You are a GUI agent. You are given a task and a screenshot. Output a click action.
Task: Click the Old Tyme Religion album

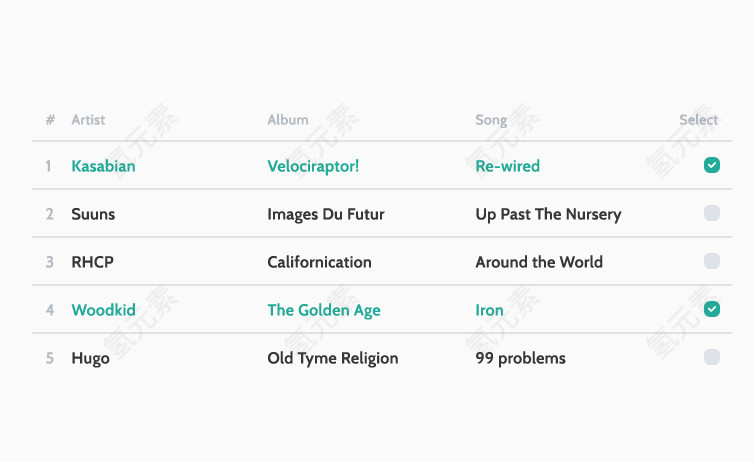point(332,358)
